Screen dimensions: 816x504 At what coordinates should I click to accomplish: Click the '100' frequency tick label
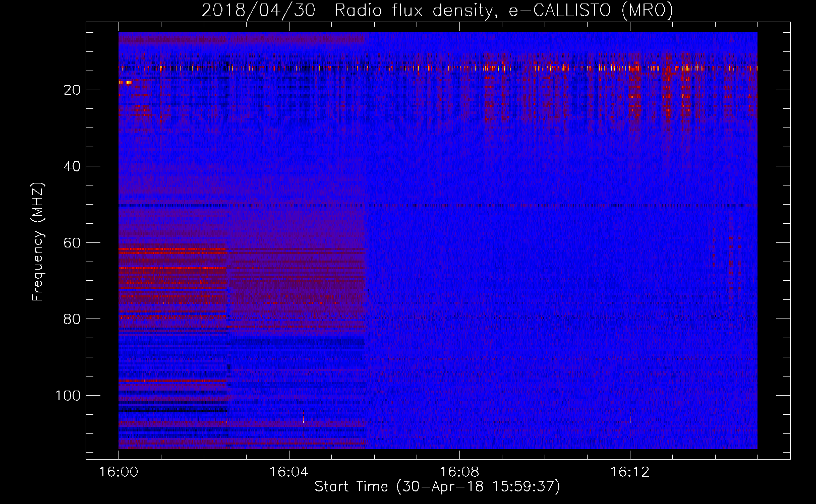(68, 396)
